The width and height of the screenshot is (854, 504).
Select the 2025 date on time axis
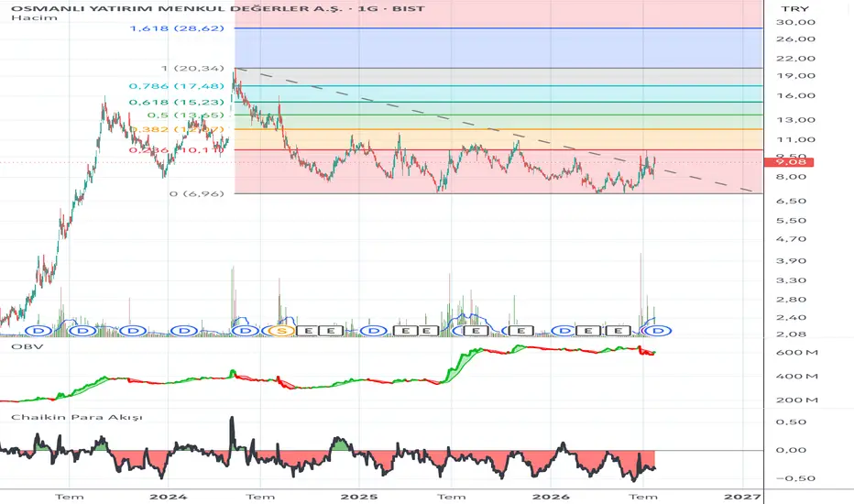pos(359,497)
